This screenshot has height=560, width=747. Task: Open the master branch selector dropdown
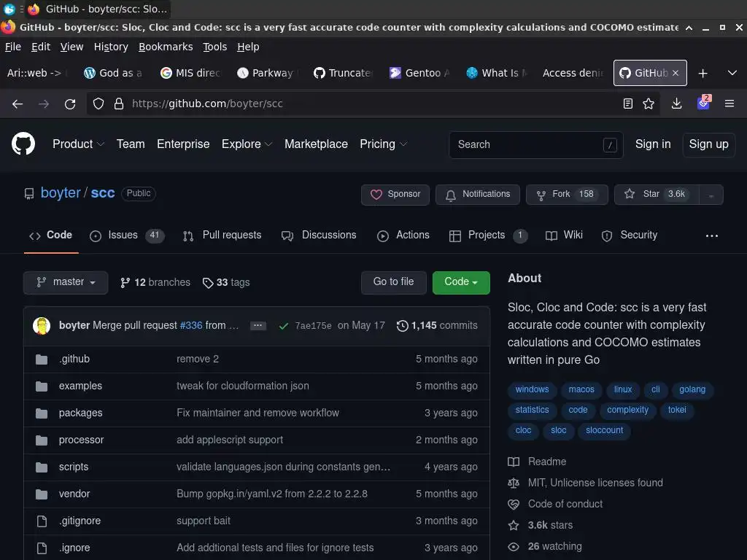click(66, 282)
